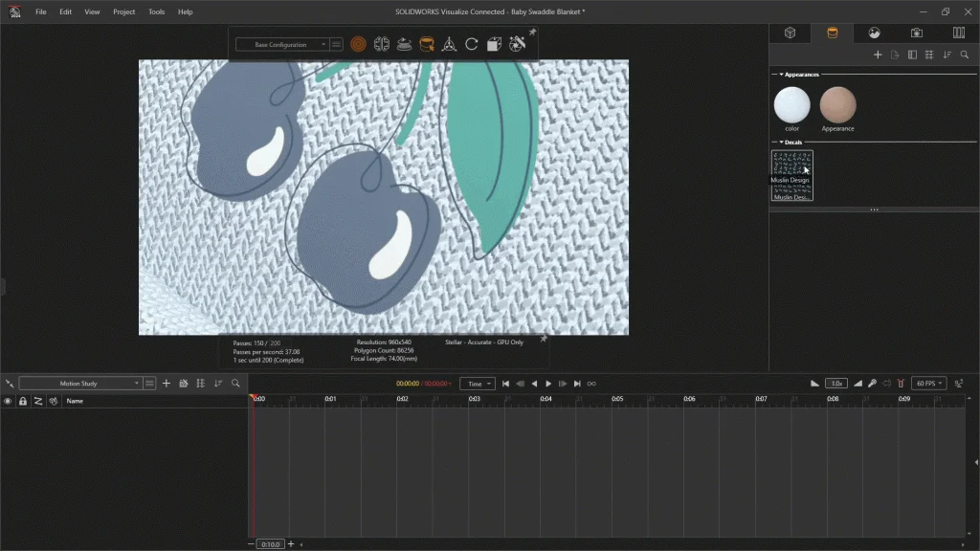Add keyframe with the timeline plus icon
Screen dimensions: 980x551
[166, 384]
